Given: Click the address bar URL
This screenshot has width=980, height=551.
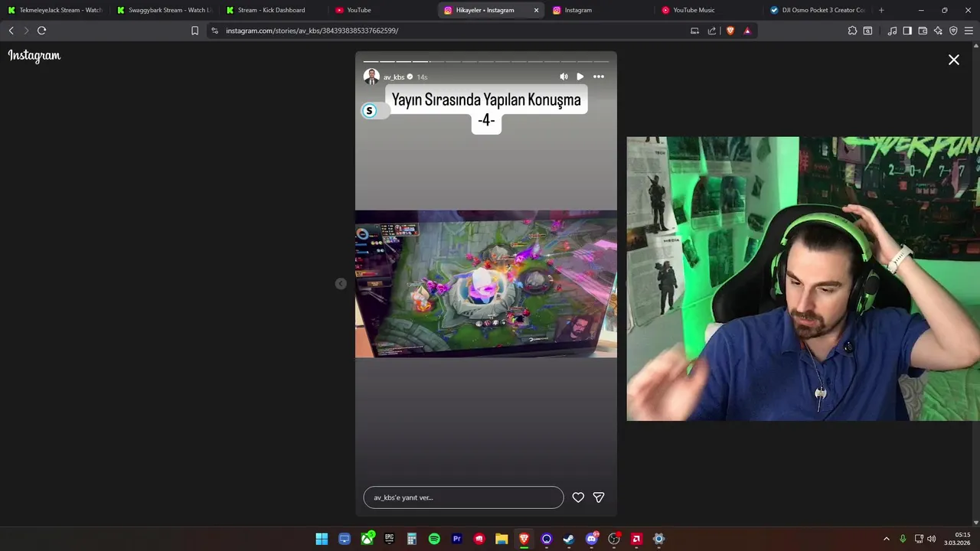Looking at the screenshot, I should click(x=312, y=31).
